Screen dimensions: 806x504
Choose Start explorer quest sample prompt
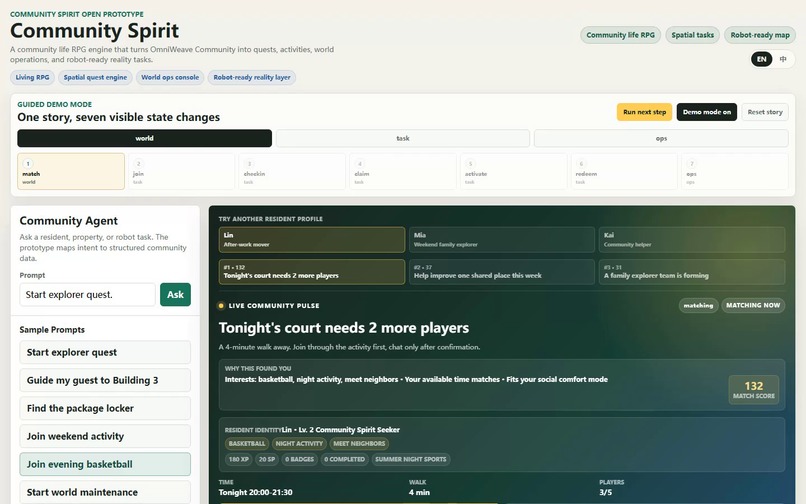pyautogui.click(x=105, y=352)
